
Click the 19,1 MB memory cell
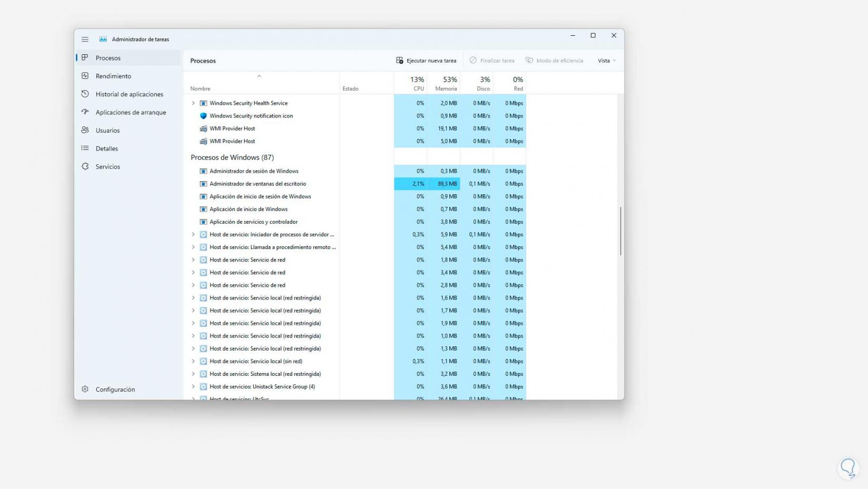click(443, 128)
